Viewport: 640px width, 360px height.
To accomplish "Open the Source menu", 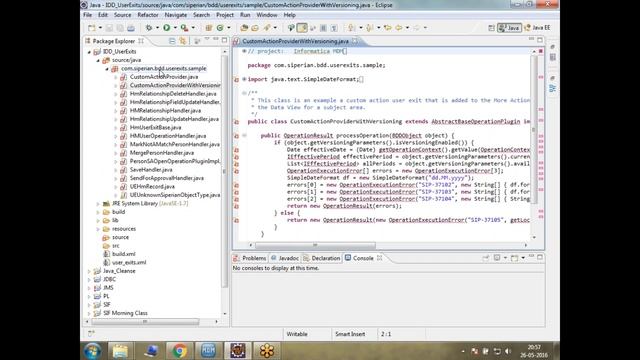I will pyautogui.click(x=122, y=15).
